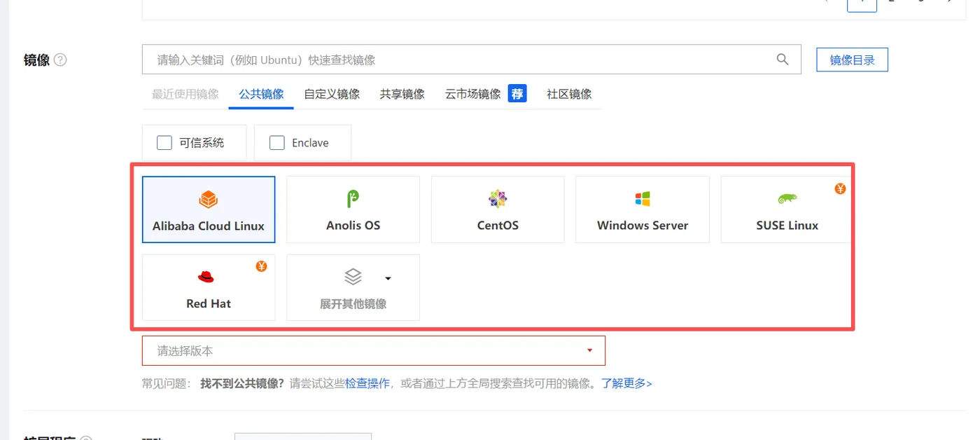Click the search magnifier icon

tap(783, 60)
